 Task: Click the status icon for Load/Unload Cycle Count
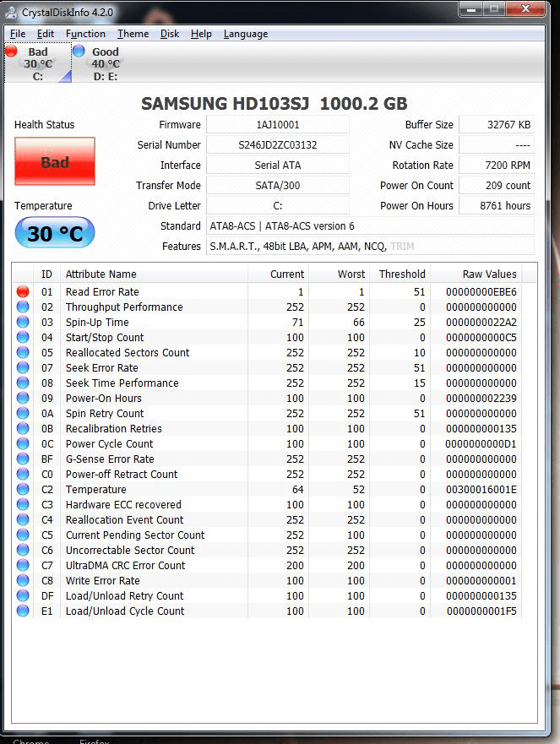(23, 611)
